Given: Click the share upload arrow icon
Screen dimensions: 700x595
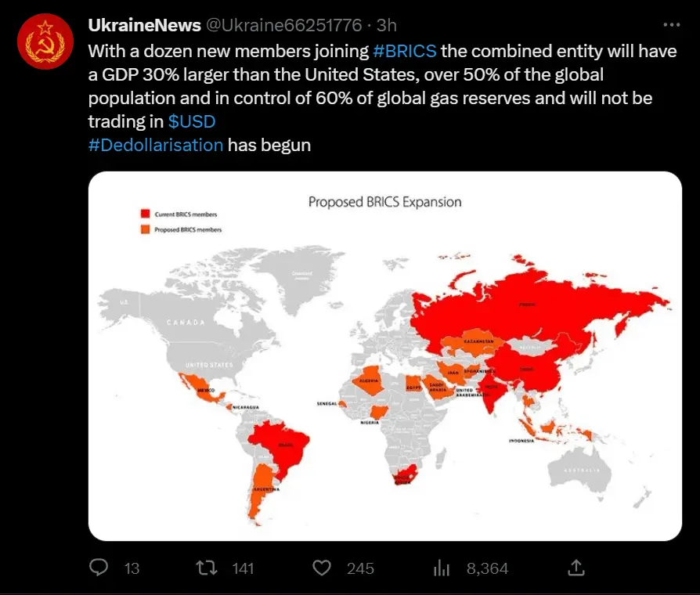Looking at the screenshot, I should 576,568.
